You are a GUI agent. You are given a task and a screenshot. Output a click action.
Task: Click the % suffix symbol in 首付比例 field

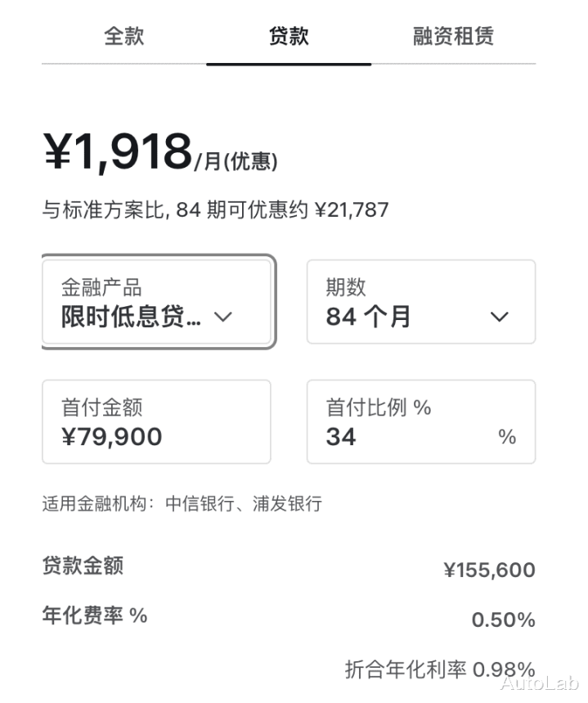point(507,437)
